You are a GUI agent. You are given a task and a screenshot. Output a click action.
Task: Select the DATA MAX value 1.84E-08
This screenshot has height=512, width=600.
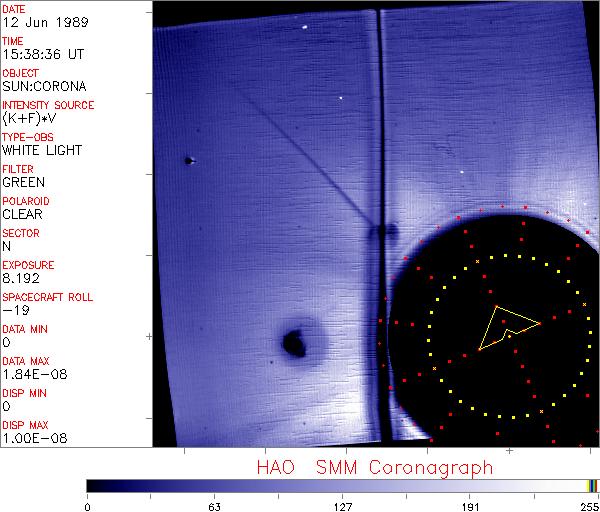coord(31,375)
